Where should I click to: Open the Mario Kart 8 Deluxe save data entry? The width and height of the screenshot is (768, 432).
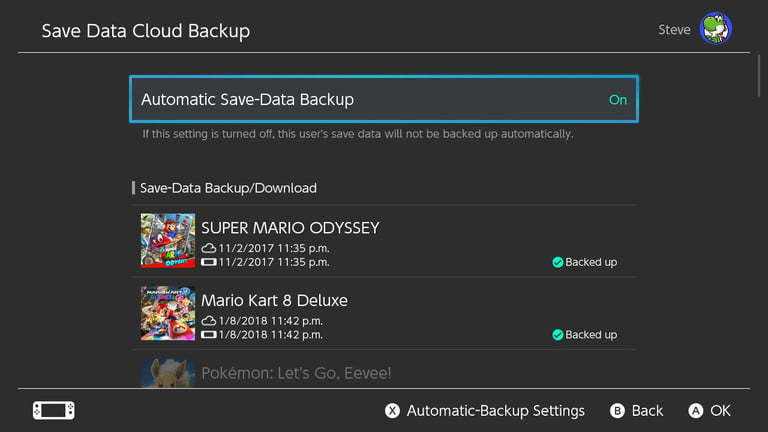pos(384,313)
